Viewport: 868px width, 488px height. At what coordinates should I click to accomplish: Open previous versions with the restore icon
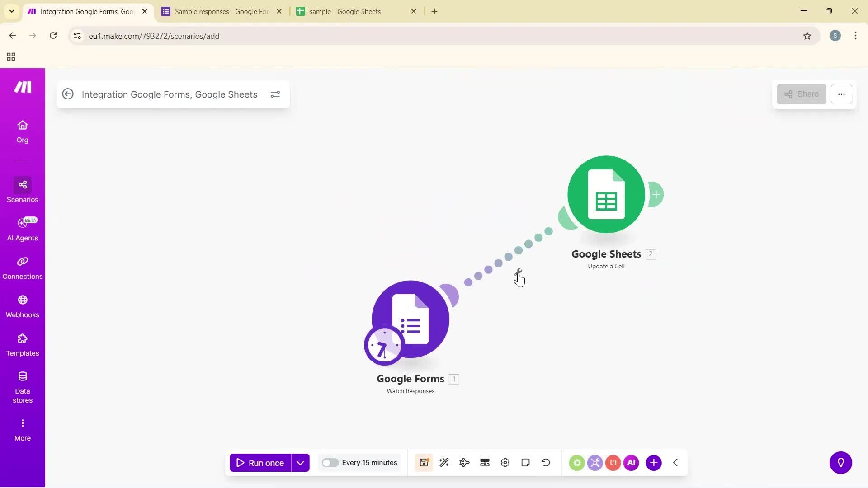click(x=546, y=462)
